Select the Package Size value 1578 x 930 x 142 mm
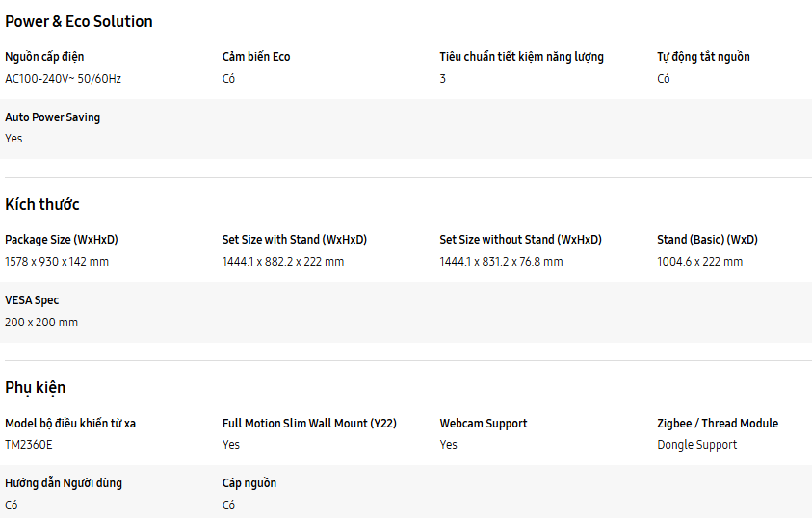The height and width of the screenshot is (518, 812). pos(57,262)
